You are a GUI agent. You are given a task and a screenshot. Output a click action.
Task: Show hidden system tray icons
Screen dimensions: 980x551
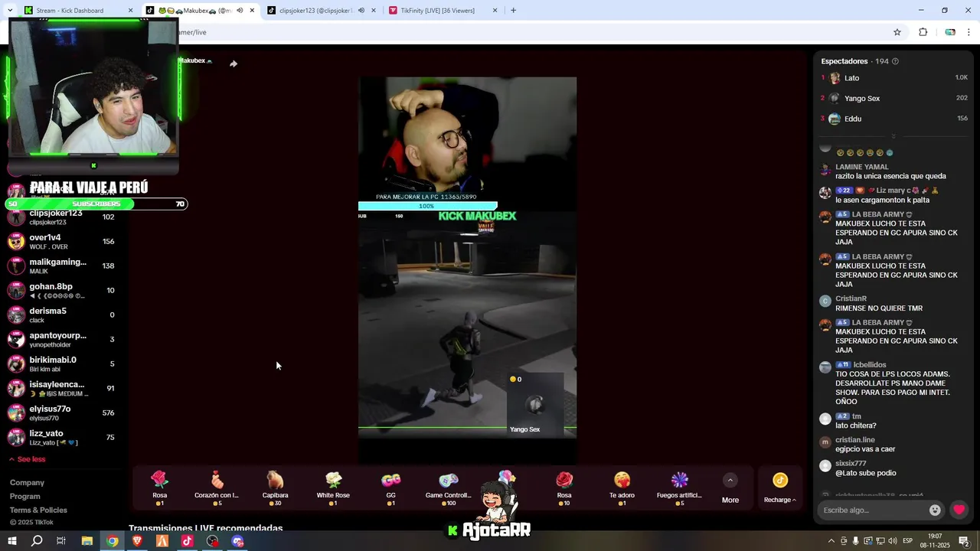[831, 541]
